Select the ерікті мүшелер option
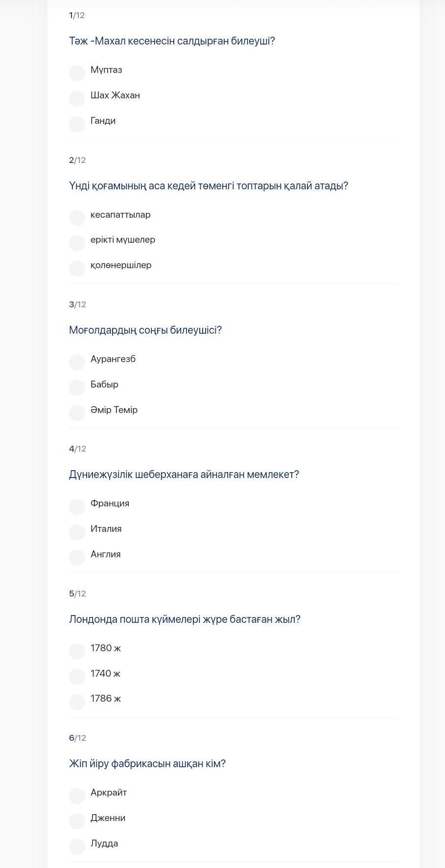This screenshot has height=868, width=445. (x=77, y=243)
